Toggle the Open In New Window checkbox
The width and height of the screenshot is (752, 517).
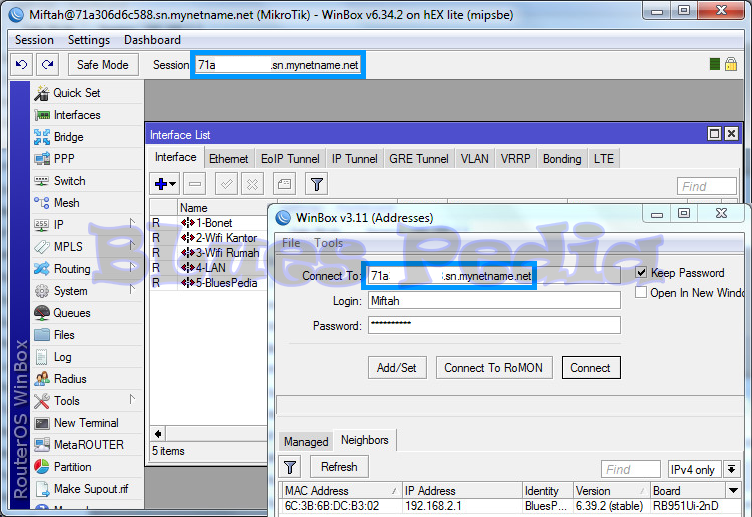point(641,293)
